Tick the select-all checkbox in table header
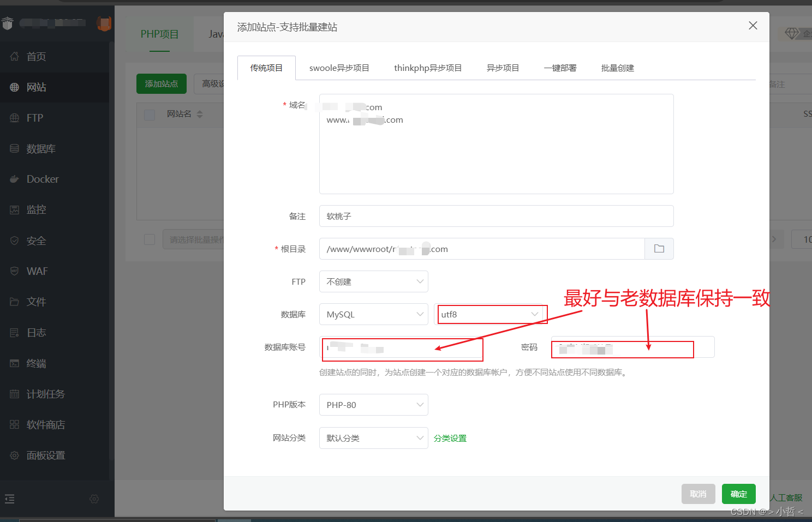 pyautogui.click(x=150, y=115)
